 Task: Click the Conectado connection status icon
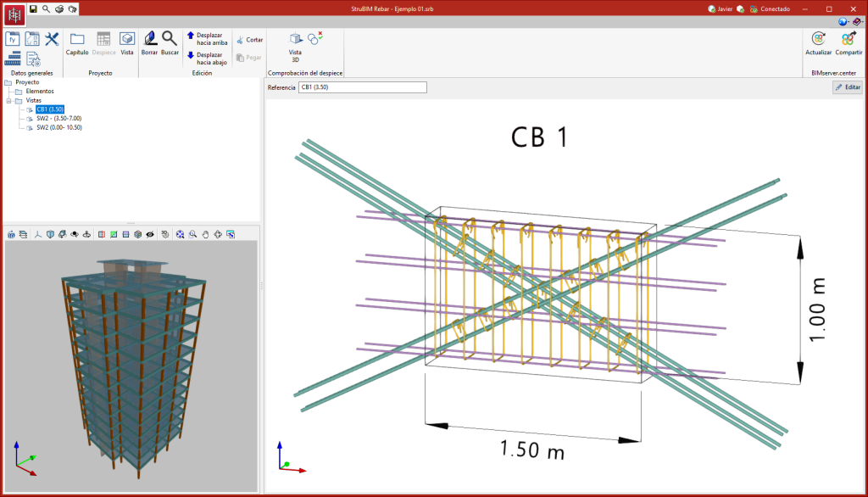pyautogui.click(x=754, y=8)
